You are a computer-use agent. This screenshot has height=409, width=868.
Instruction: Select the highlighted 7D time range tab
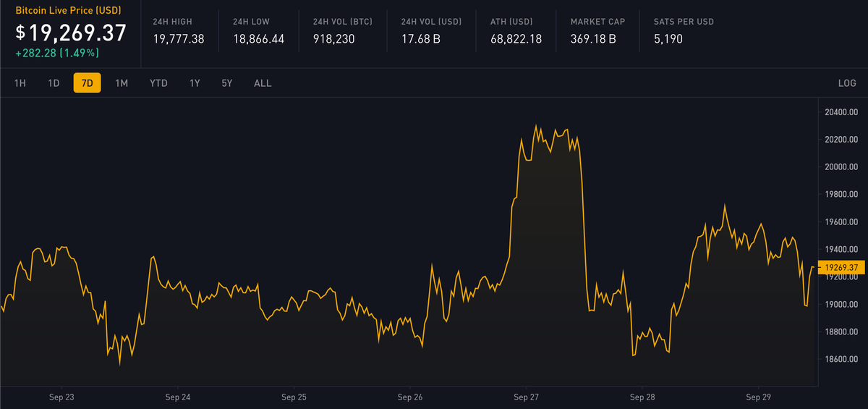87,83
